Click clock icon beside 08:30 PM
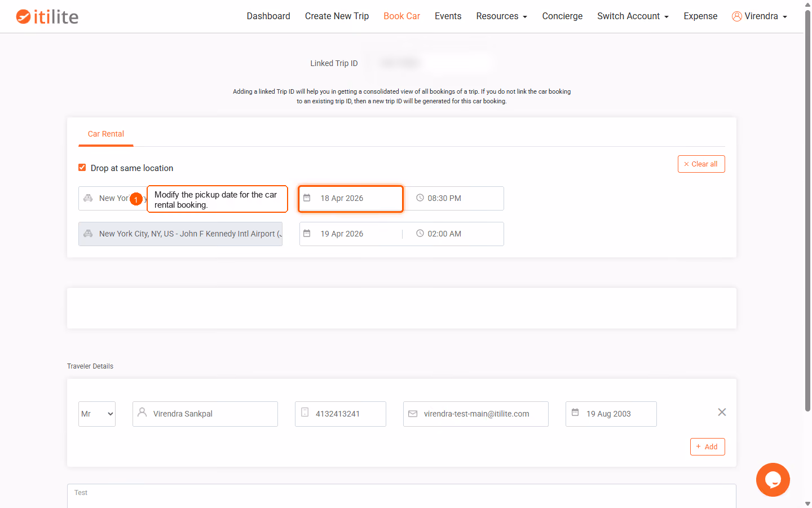 click(x=420, y=198)
